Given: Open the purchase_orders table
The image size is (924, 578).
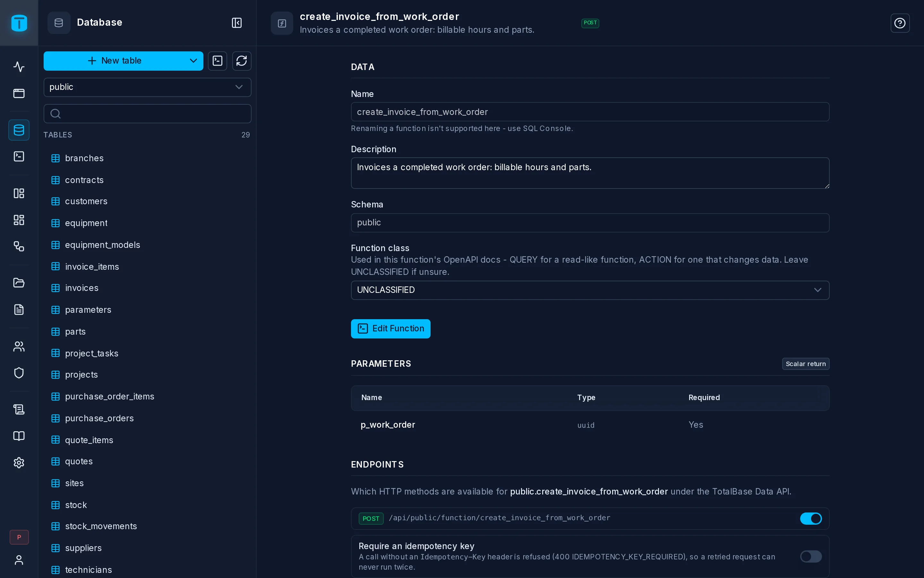Looking at the screenshot, I should point(147,418).
